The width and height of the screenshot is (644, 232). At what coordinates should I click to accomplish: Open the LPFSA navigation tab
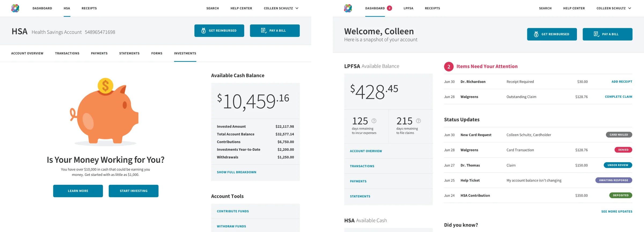pos(408,8)
